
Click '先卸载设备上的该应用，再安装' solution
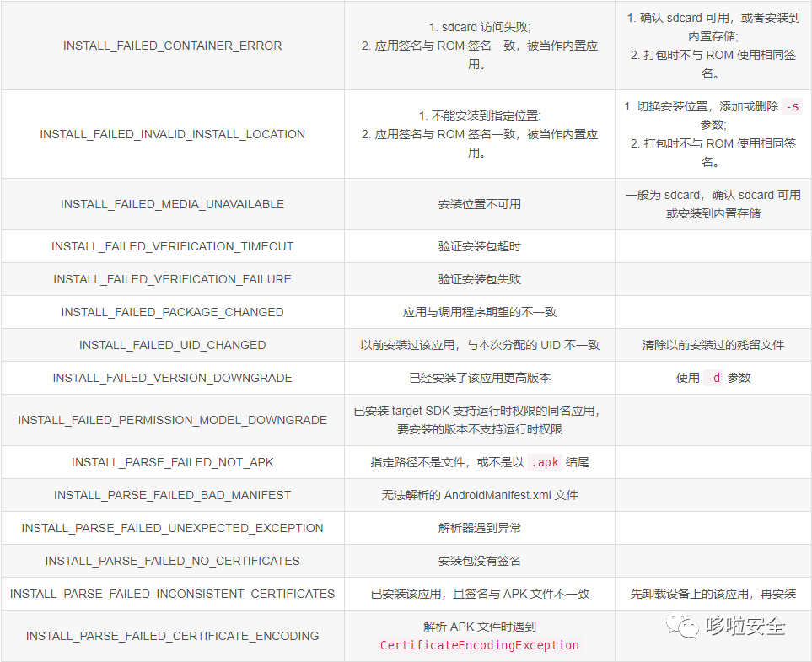click(713, 594)
